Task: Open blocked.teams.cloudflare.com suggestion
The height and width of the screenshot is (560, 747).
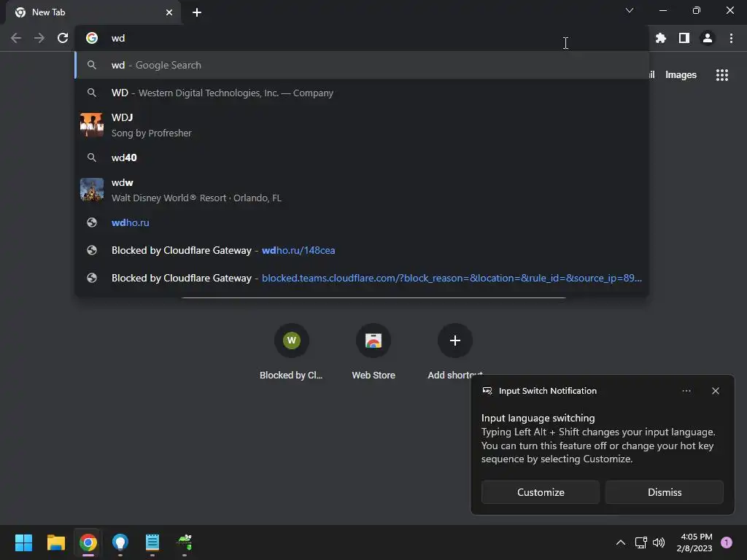Action: (x=362, y=278)
